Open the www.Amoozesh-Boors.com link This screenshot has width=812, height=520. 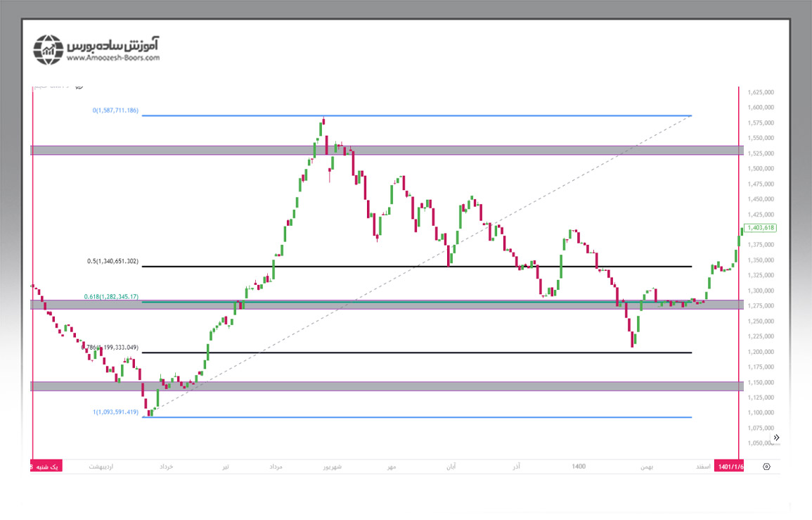[x=113, y=58]
